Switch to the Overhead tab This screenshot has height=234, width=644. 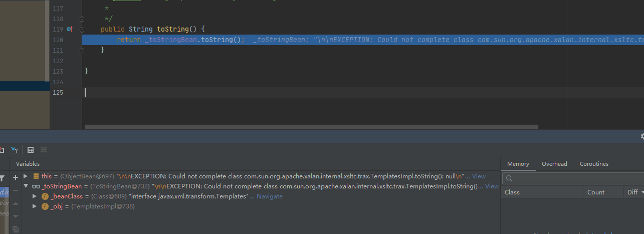click(x=554, y=164)
